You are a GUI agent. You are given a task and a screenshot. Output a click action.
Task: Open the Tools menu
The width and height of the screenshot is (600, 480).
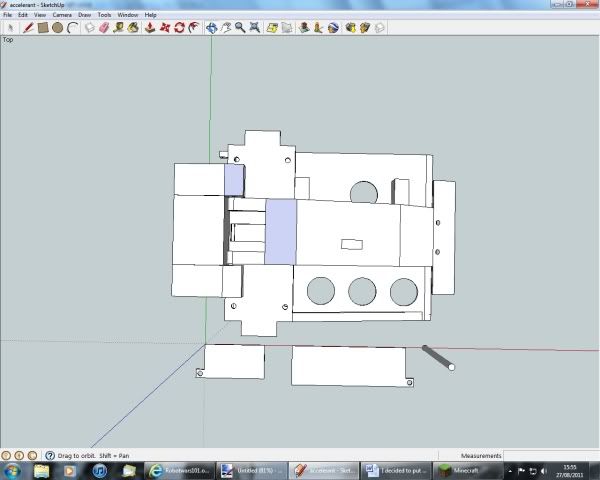click(x=104, y=15)
